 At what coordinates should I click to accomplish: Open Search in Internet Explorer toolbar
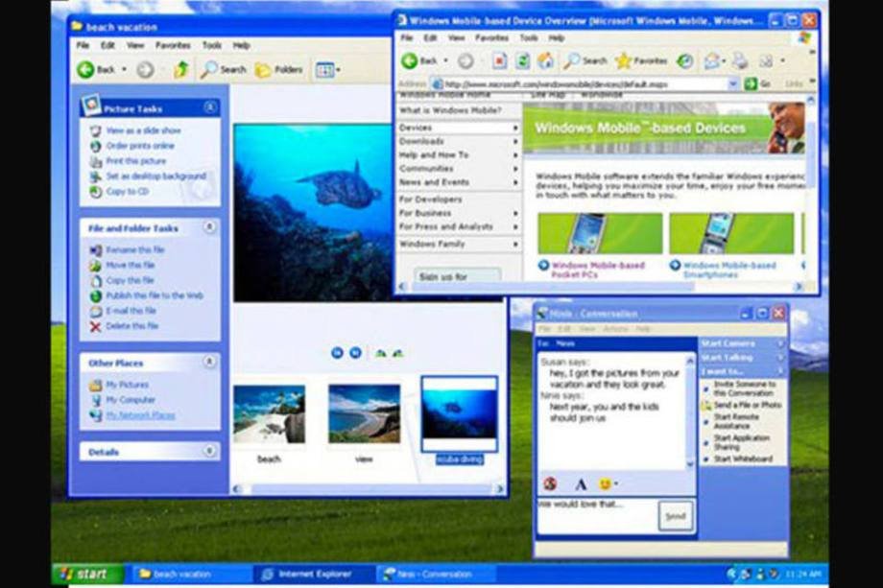(585, 60)
